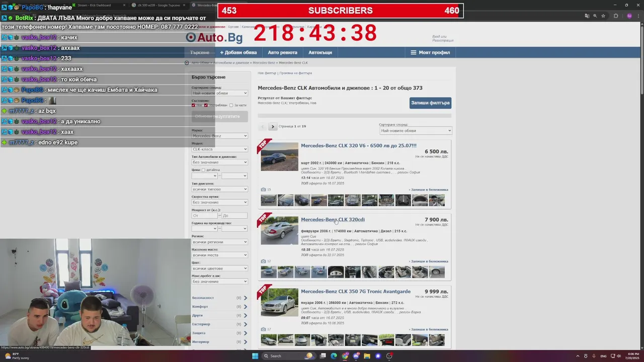This screenshot has height=362, width=644.
Task: Expand the Безопасност filter section
Action: tap(219, 298)
